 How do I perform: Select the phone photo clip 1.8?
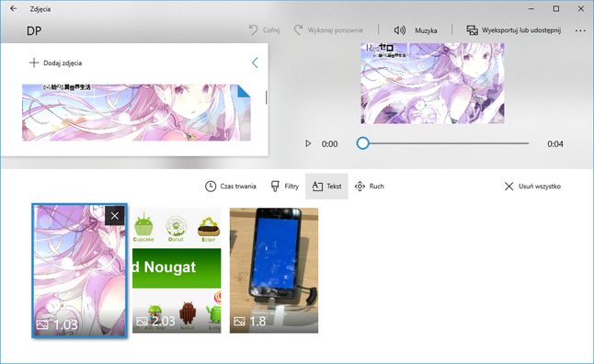click(x=274, y=270)
